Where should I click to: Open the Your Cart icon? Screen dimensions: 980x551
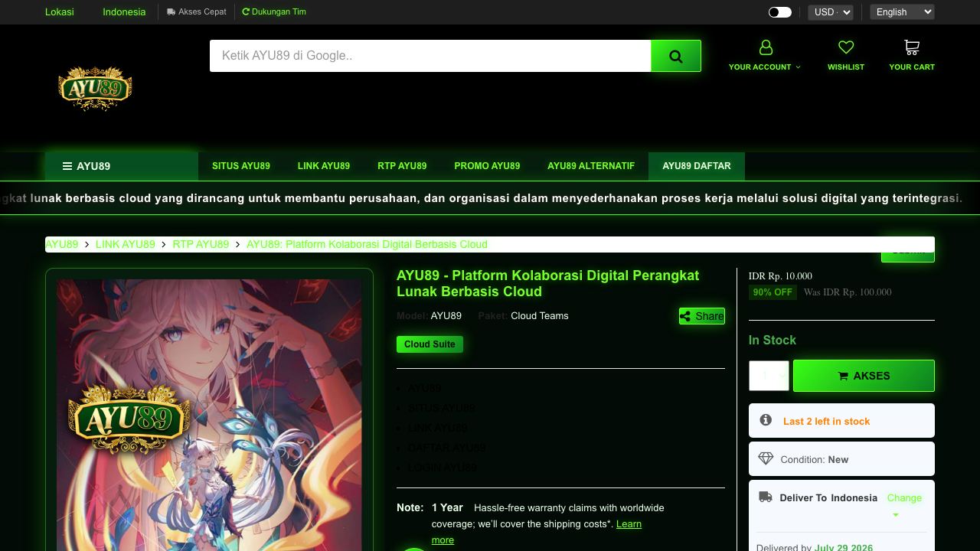(912, 47)
